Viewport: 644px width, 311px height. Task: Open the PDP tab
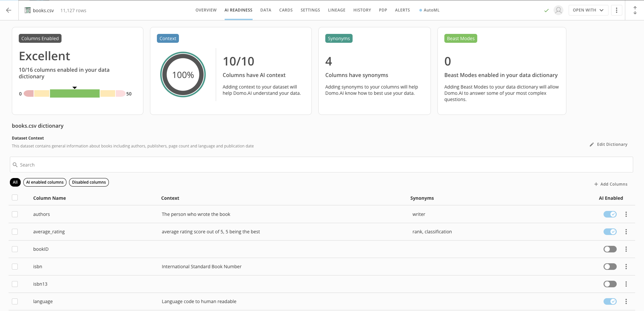point(383,10)
